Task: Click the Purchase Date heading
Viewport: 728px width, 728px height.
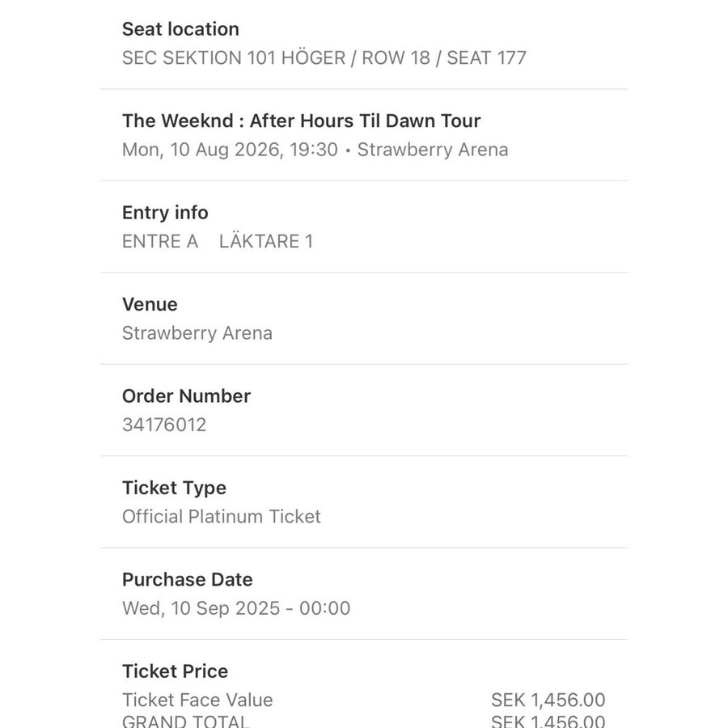Action: (187, 580)
